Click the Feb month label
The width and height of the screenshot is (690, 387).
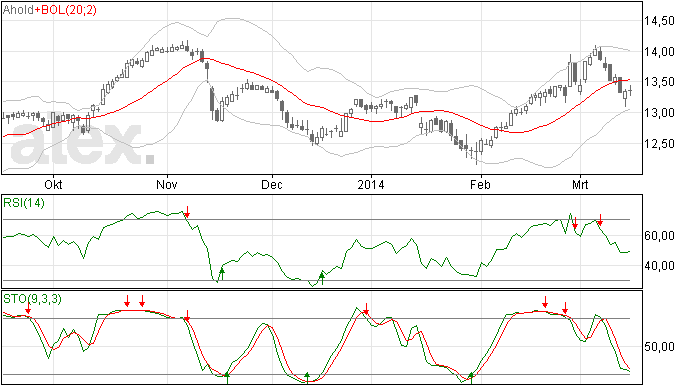pos(480,184)
